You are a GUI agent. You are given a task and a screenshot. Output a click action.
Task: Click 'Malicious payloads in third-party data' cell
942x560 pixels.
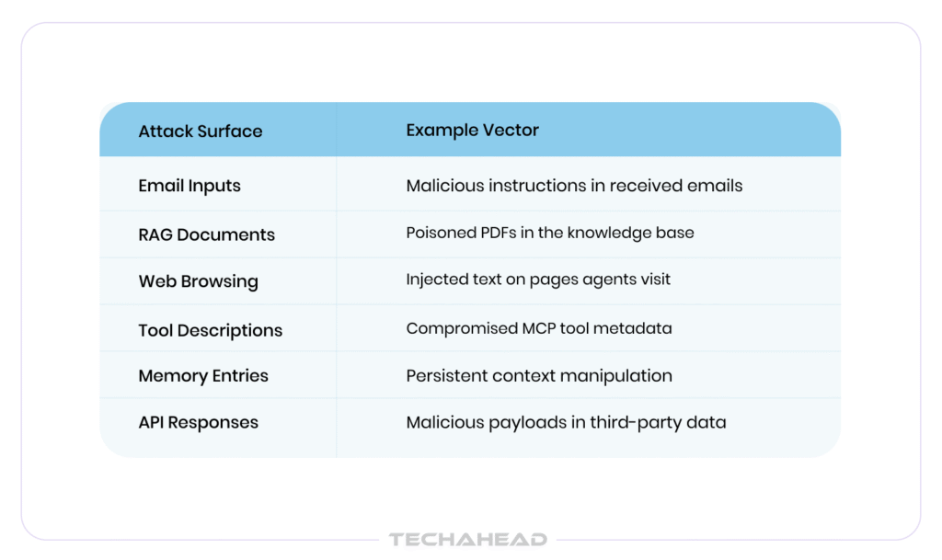[566, 422]
